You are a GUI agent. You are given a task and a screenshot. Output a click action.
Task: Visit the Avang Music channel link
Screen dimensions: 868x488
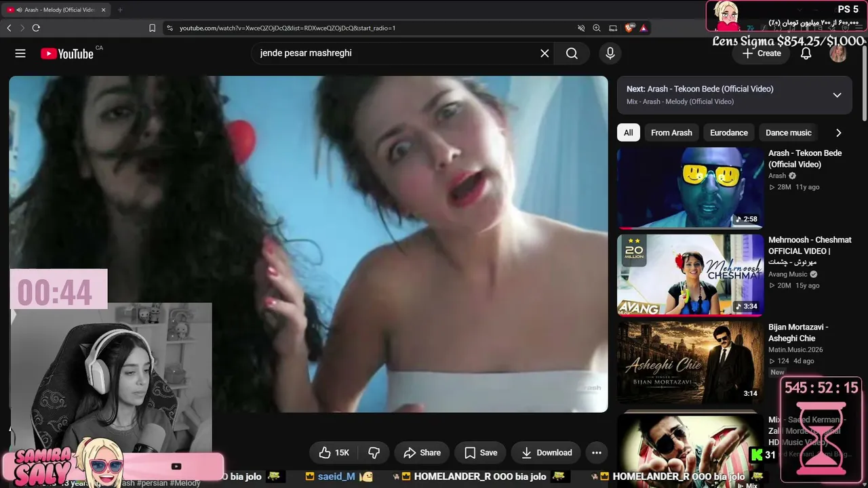click(x=788, y=274)
